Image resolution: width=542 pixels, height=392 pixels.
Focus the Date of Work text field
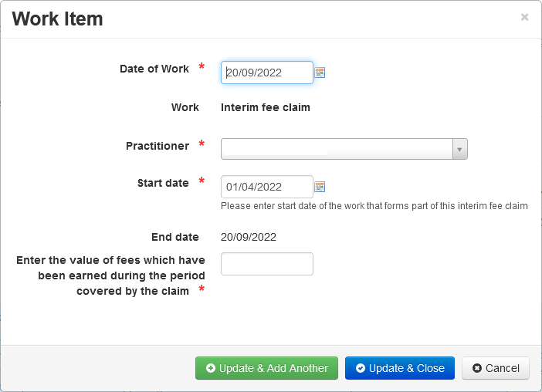(267, 73)
